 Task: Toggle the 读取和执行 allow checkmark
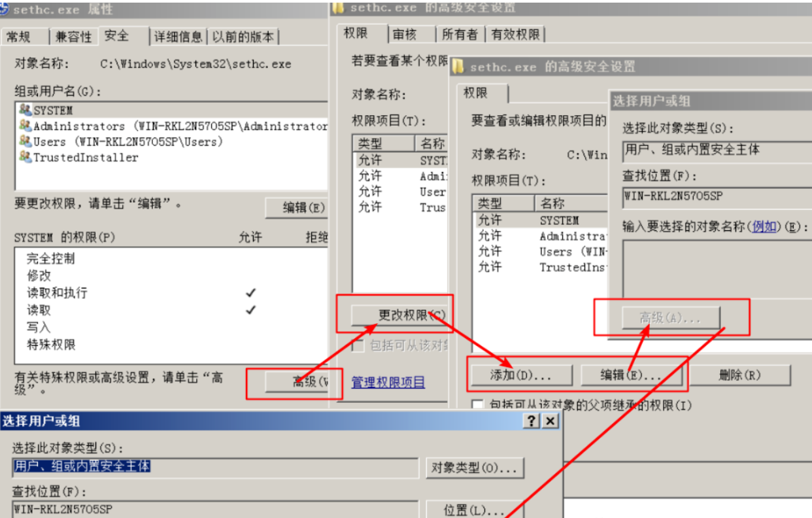249,294
